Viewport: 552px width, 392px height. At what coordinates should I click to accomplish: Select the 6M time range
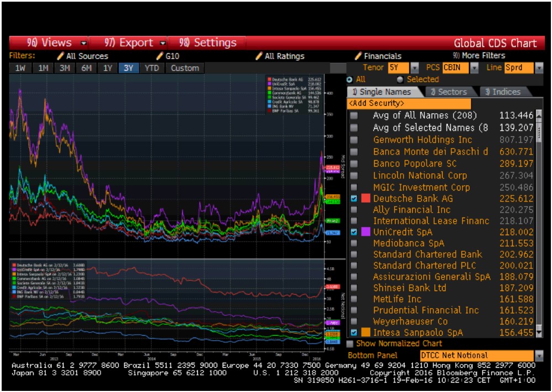point(86,68)
